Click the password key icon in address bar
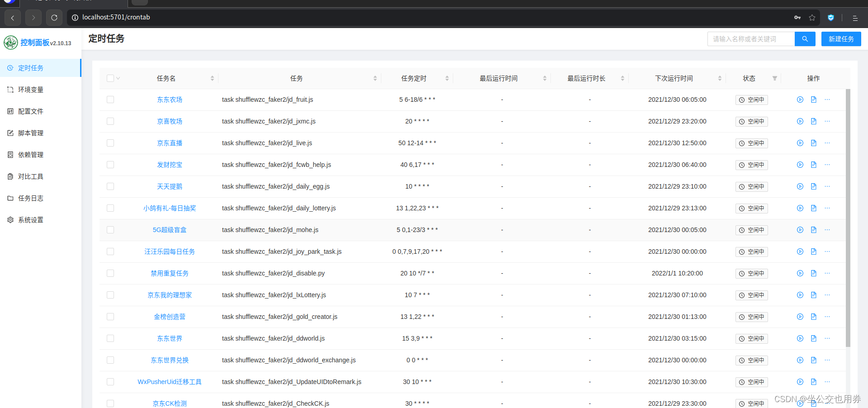Image resolution: width=868 pixels, height=408 pixels. pos(797,18)
